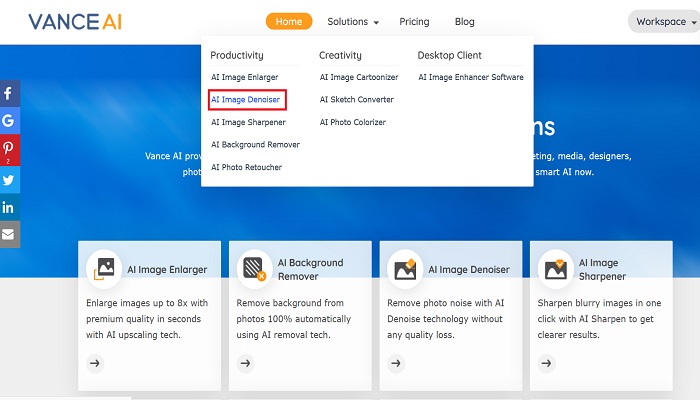Click the AI Image Sharpener card icon

click(555, 269)
